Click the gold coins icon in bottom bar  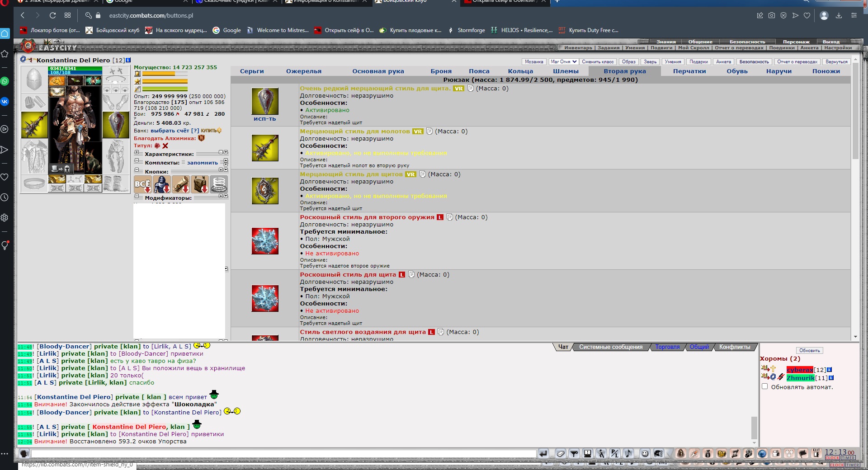[721, 453]
